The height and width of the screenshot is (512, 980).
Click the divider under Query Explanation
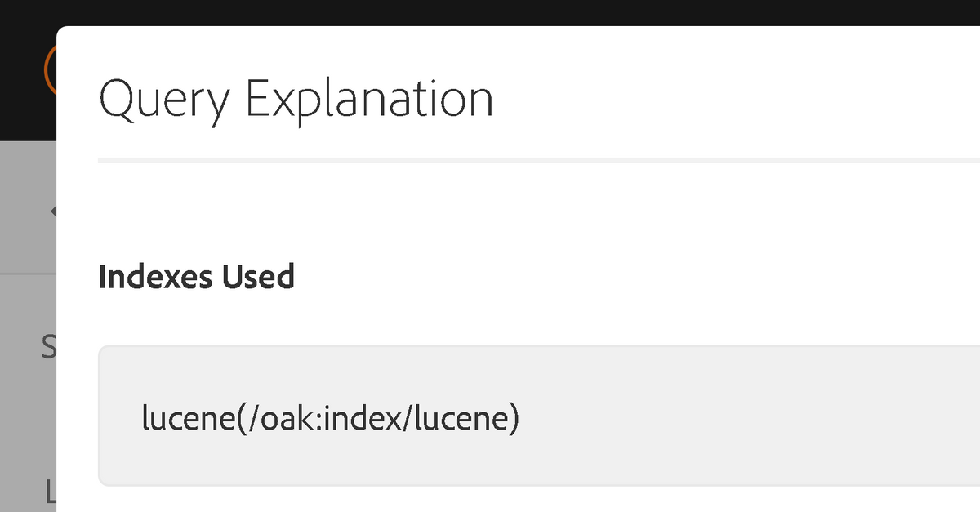pyautogui.click(x=539, y=160)
